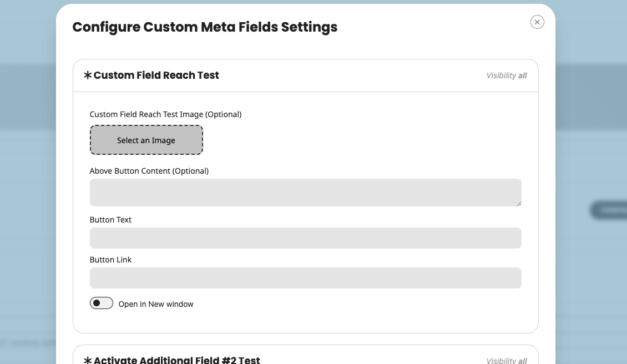The height and width of the screenshot is (364, 627).
Task: Click into the Button Link field
Action: (x=306, y=278)
